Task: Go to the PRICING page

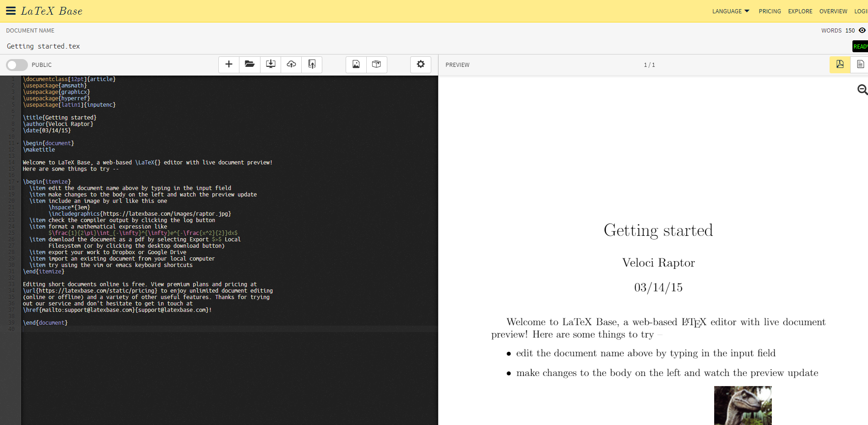Action: pyautogui.click(x=770, y=11)
